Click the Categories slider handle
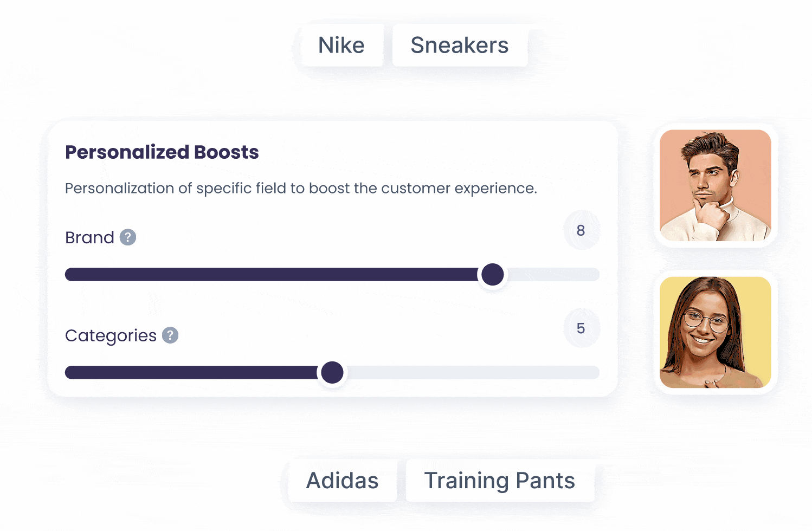Screen dimensions: 812x531 (x=332, y=372)
